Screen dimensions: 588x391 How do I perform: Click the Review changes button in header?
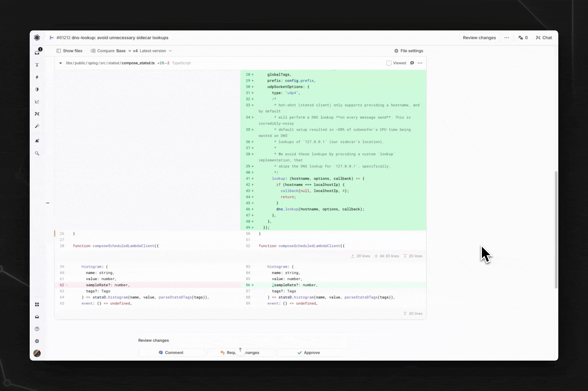pos(479,38)
